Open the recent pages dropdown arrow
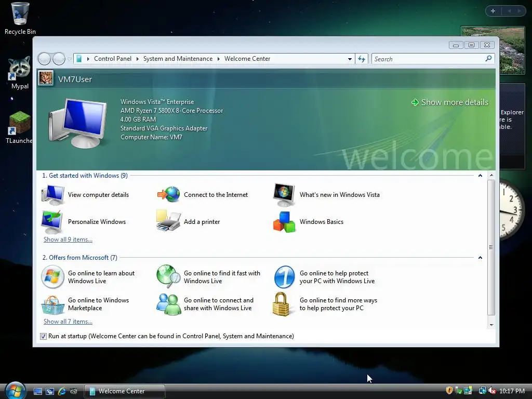Viewport: 532px width, 399px height. [x=69, y=59]
